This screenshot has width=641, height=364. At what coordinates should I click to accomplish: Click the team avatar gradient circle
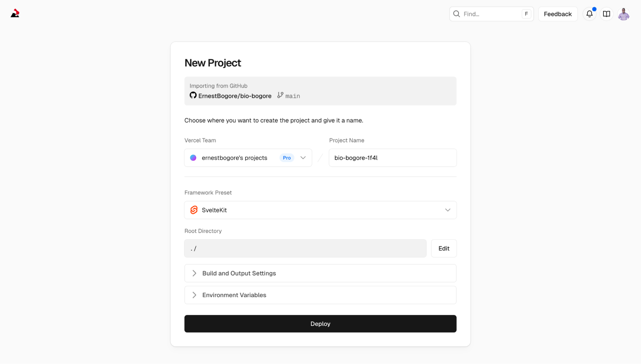(193, 158)
